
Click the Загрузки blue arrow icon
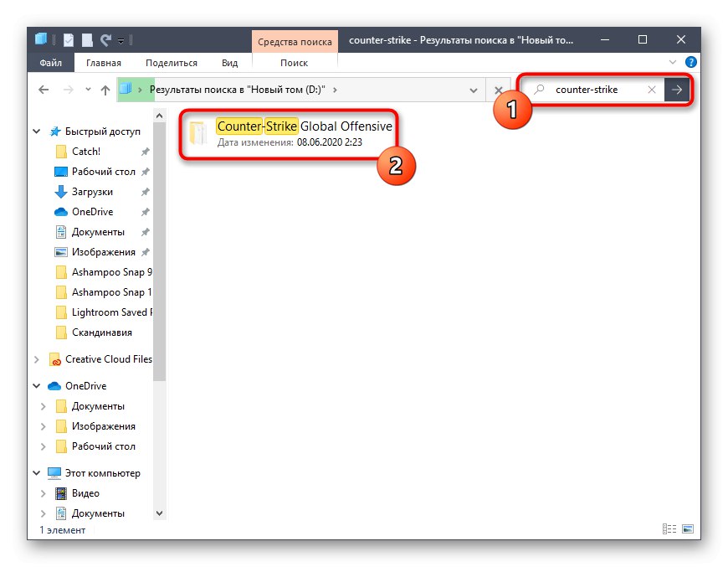(61, 192)
